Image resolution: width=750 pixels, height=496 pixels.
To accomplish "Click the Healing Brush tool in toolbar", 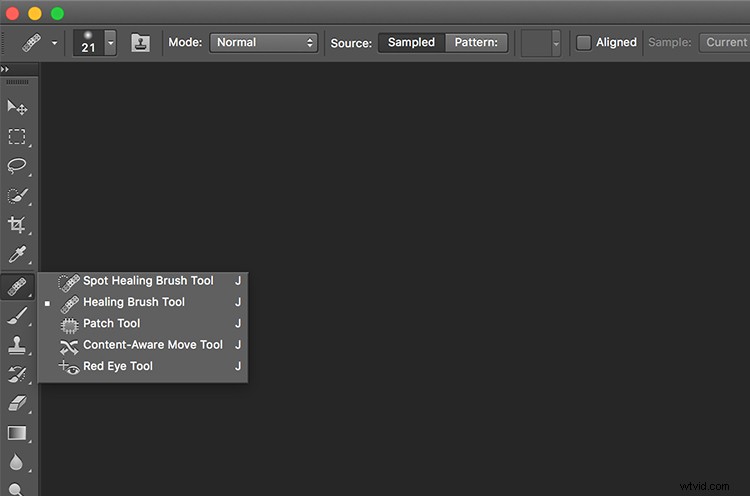I will (17, 287).
